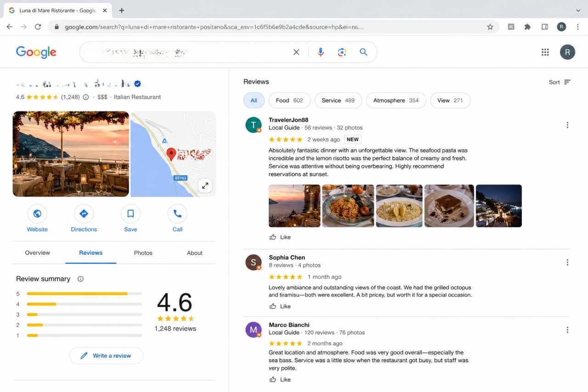Viewport: 588px width, 392px height.
Task: Click TravelerJon88's avatar
Action: tap(254, 125)
